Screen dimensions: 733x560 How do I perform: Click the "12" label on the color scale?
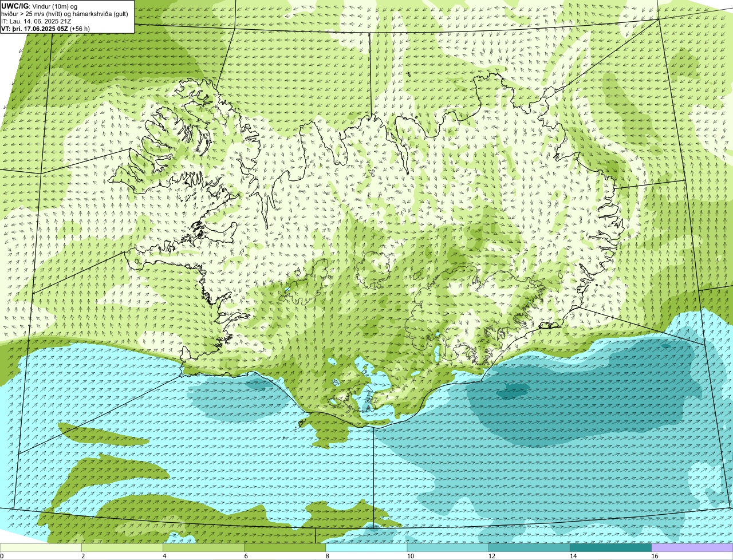coord(492,556)
